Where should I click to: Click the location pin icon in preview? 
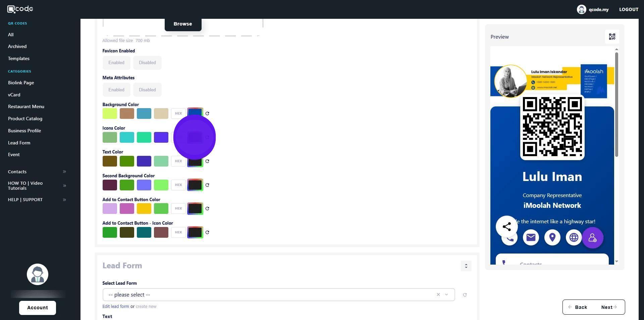pos(552,237)
